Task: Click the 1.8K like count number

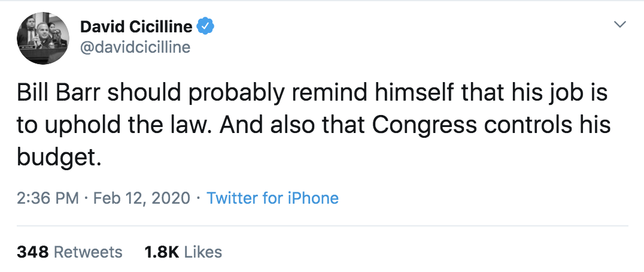Action: point(162,252)
